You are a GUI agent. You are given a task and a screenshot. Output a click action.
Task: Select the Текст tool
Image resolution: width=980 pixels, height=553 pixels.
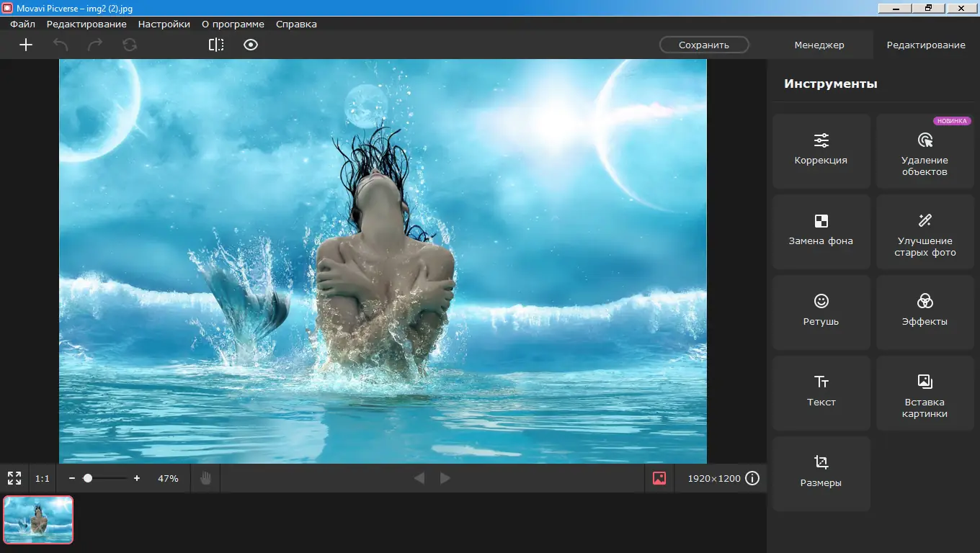pyautogui.click(x=821, y=392)
